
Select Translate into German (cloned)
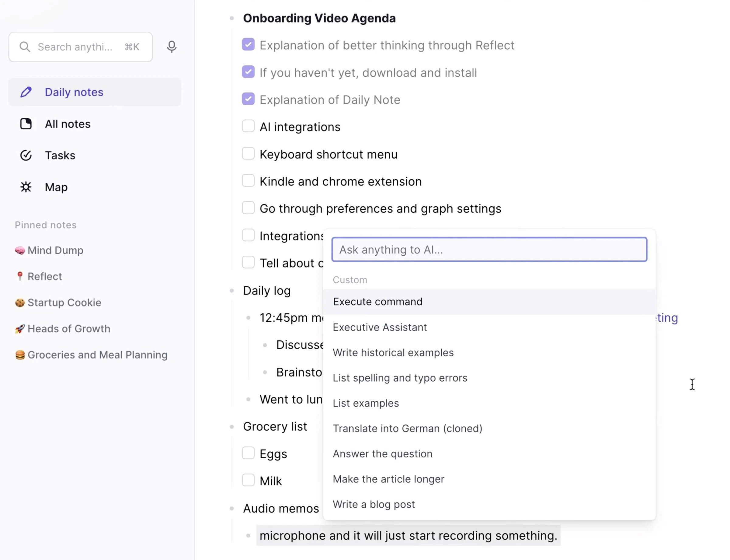point(407,428)
